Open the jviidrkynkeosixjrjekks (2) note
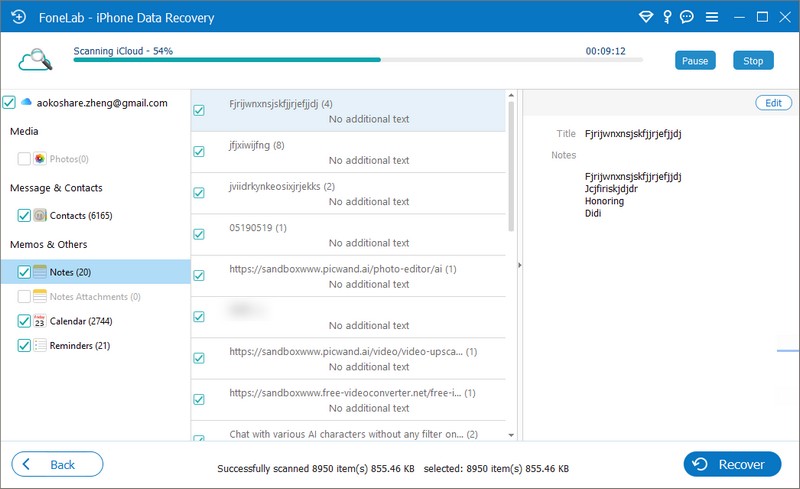800x489 pixels. [x=348, y=193]
